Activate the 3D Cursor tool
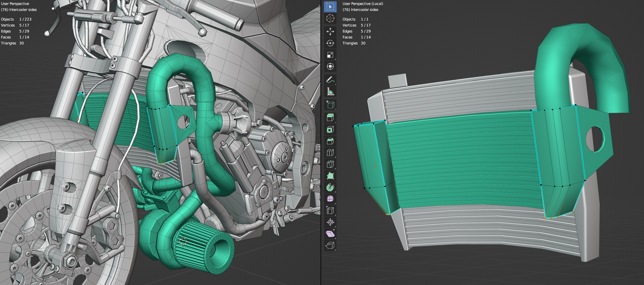This screenshot has width=644, height=285. coord(330,18)
